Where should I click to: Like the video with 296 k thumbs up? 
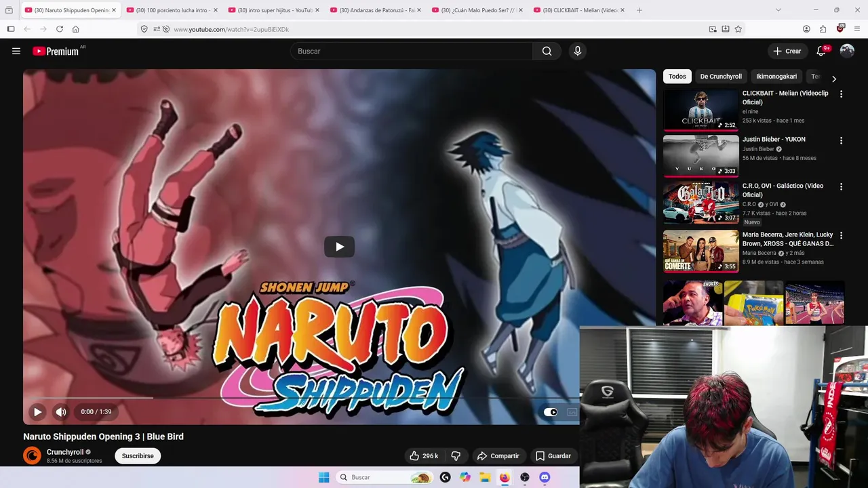(x=424, y=456)
